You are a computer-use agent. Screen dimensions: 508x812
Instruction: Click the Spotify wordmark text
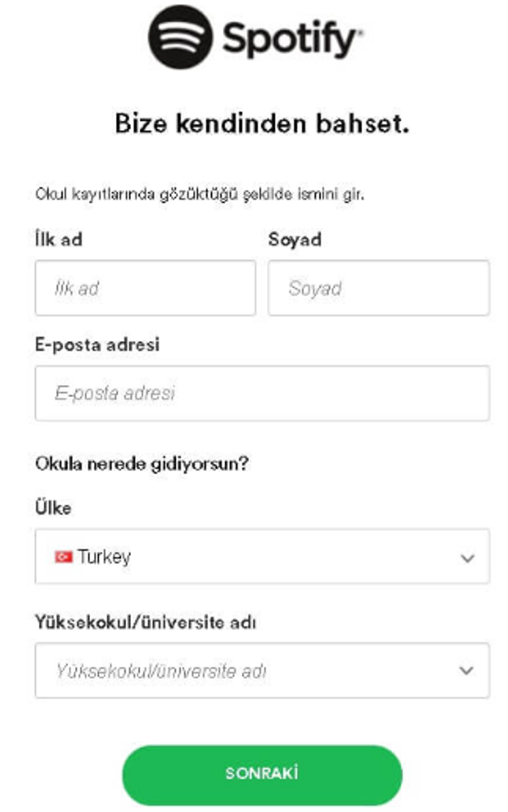point(291,40)
